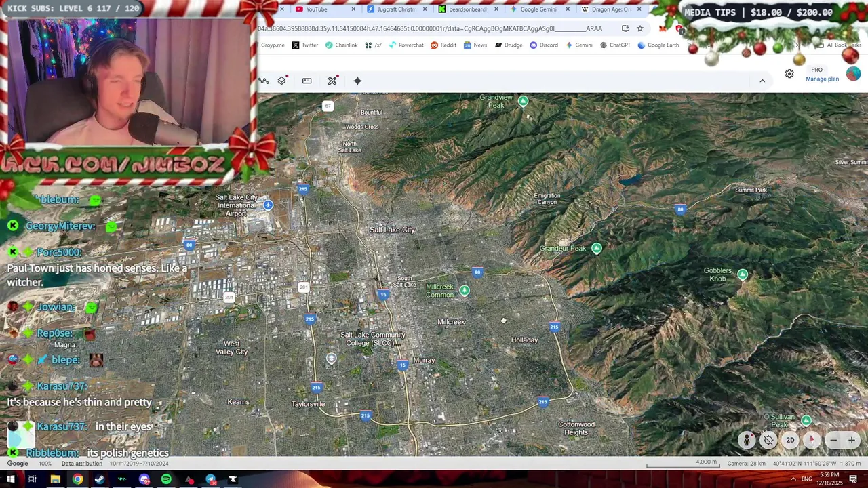Open the Google Earth bookmark

pyautogui.click(x=658, y=45)
